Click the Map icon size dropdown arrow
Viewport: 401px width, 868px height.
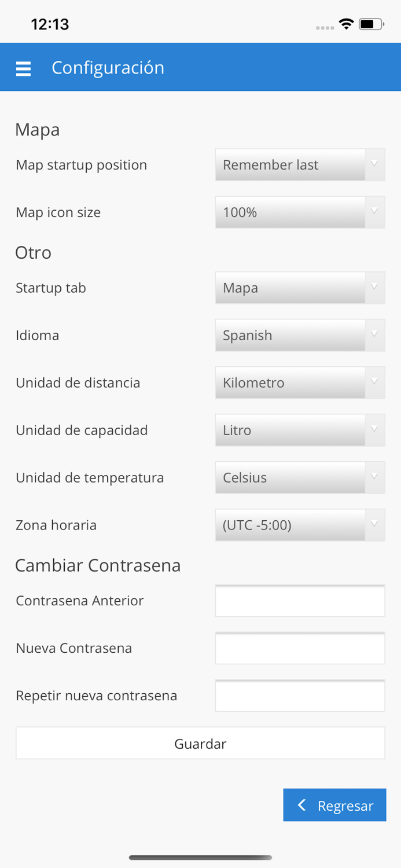click(375, 212)
